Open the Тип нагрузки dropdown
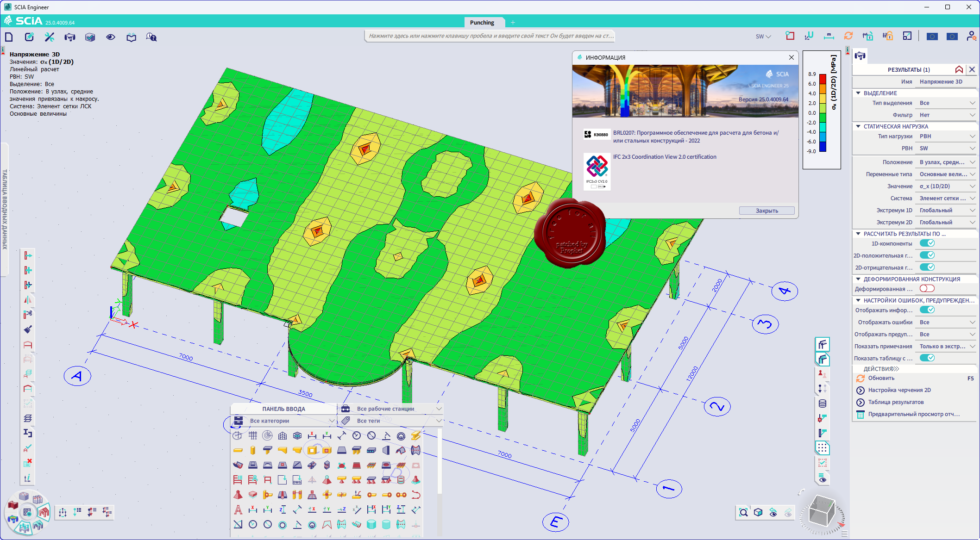 [x=947, y=136]
